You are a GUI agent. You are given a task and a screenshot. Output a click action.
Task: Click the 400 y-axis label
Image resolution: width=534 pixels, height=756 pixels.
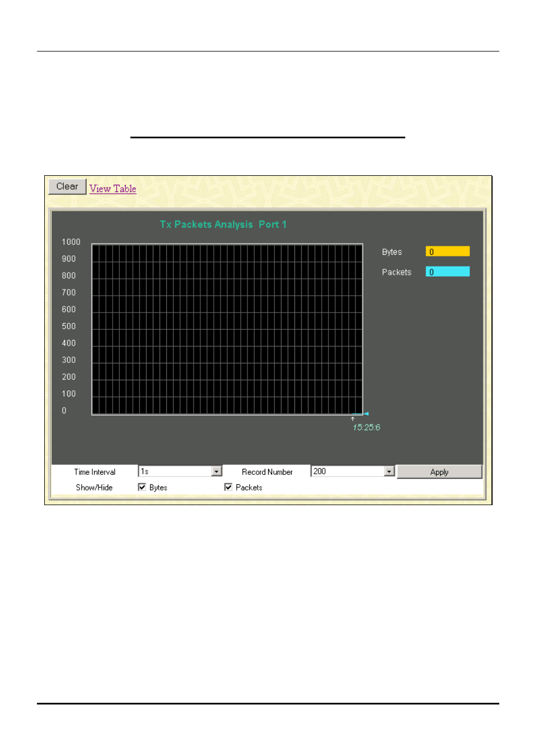(x=69, y=343)
